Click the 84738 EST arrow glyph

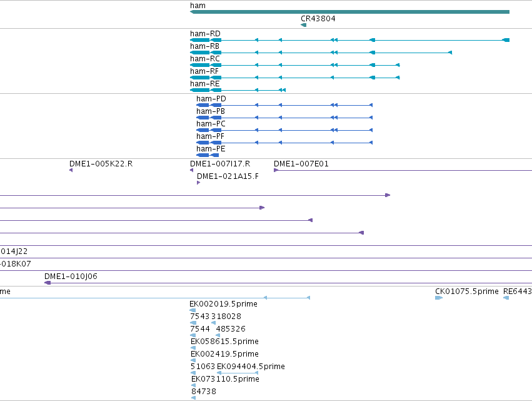[x=193, y=398]
